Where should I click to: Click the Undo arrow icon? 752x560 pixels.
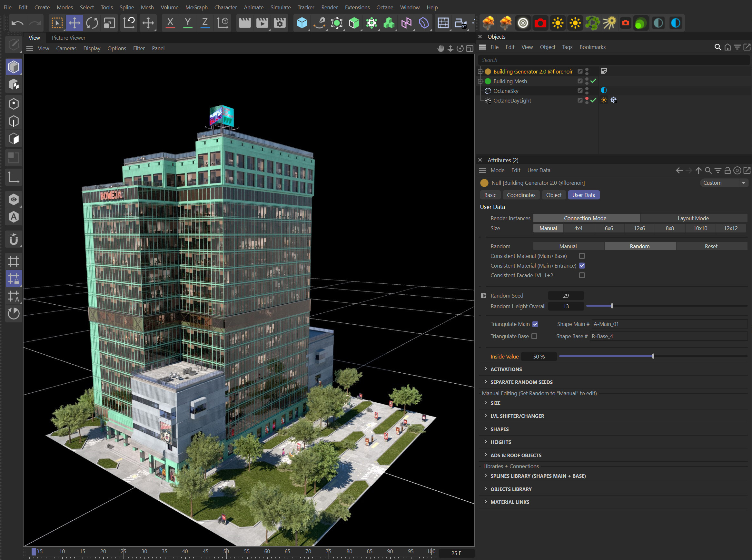18,22
